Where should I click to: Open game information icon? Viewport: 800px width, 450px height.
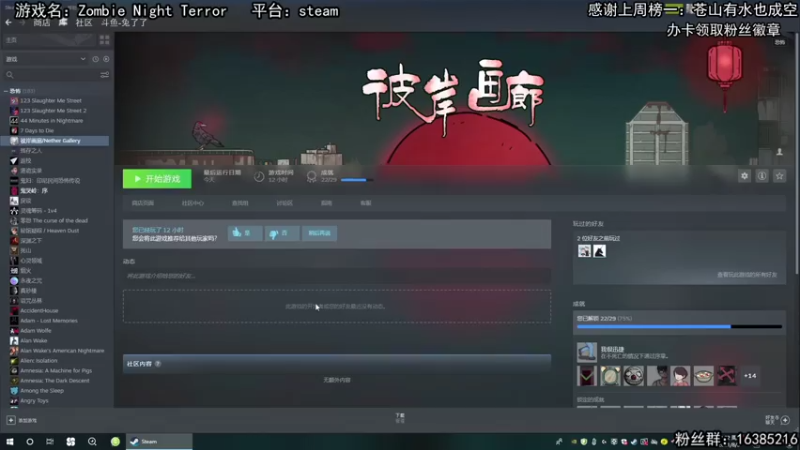coord(762,176)
